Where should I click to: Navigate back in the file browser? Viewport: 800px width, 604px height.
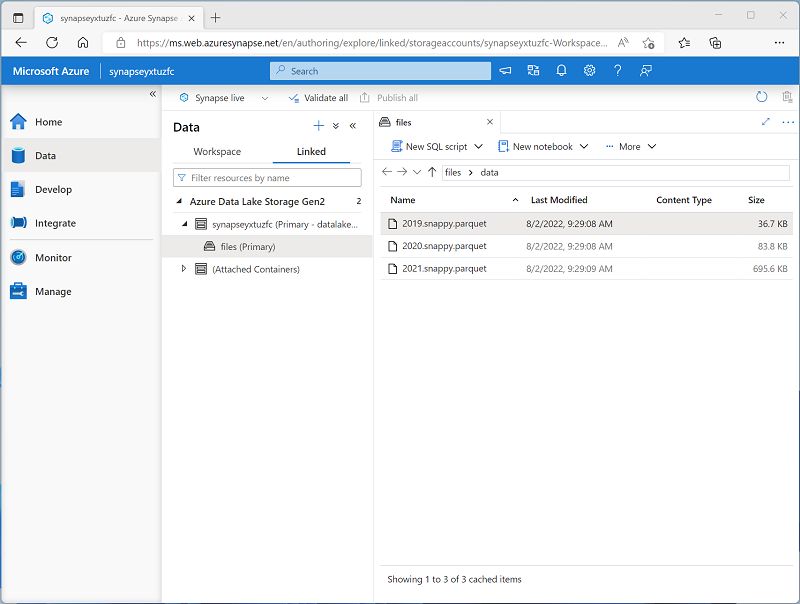tap(387, 172)
